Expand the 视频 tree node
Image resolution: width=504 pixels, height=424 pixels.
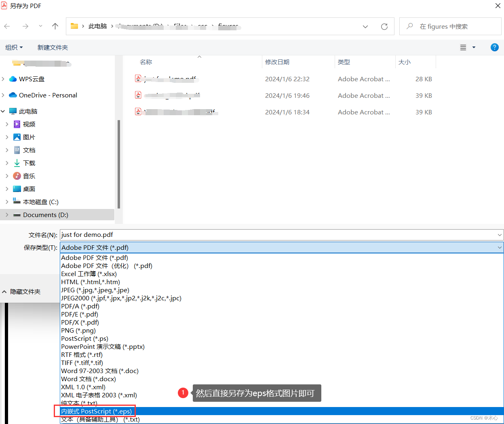click(7, 124)
